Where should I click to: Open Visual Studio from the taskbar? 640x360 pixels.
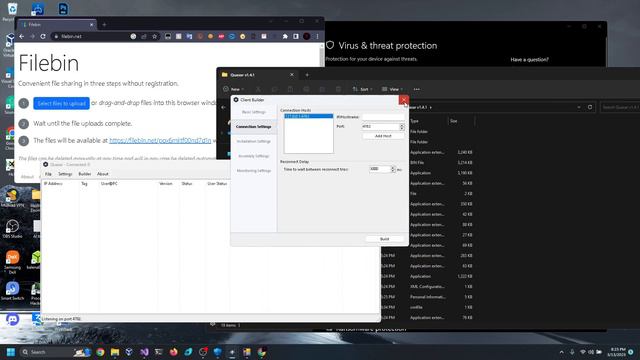(144, 352)
